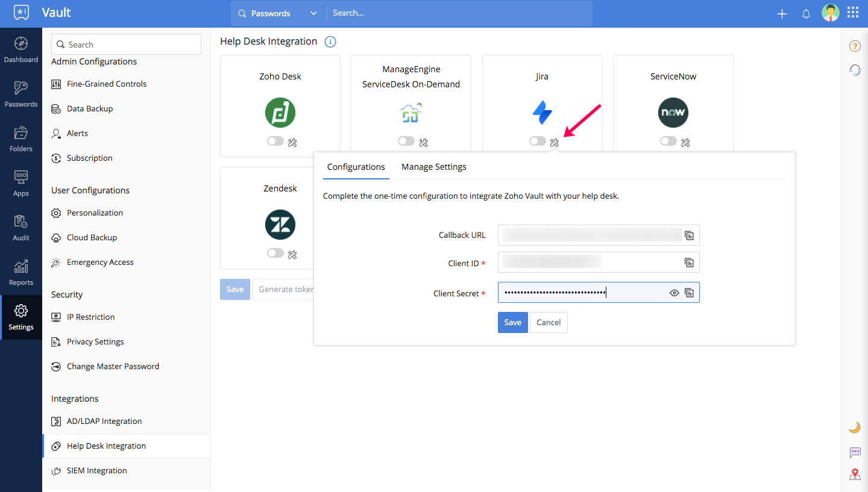Open the apps grid launcher
This screenshot has height=492, width=868.
pyautogui.click(x=853, y=13)
